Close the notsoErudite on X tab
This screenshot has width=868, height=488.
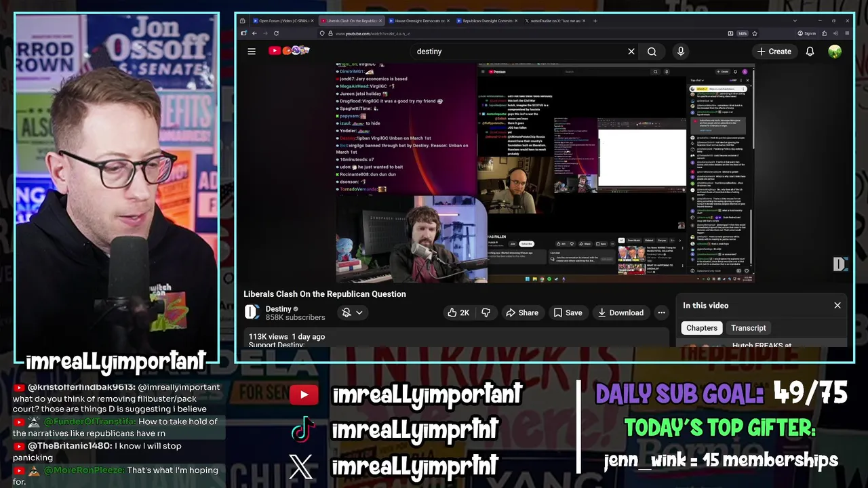click(x=583, y=21)
